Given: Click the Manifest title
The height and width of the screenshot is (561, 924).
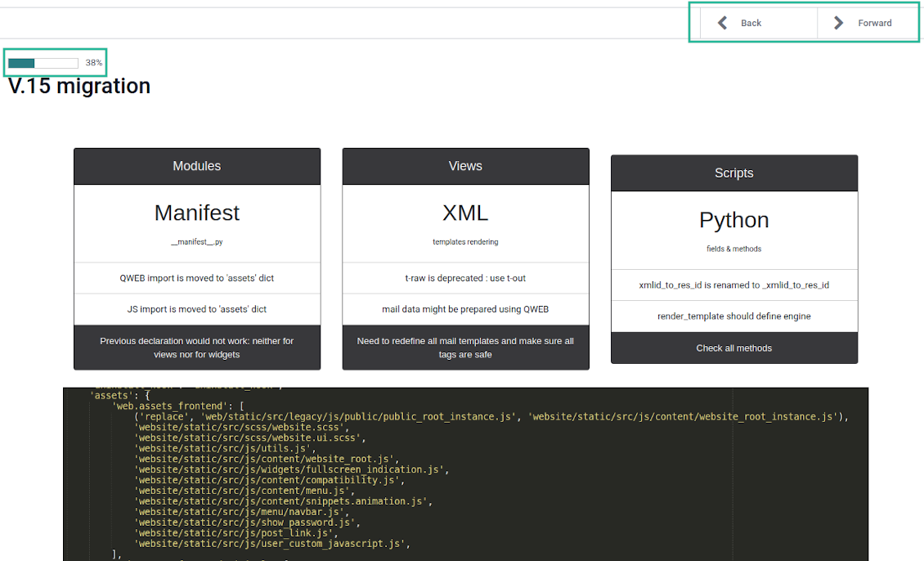Looking at the screenshot, I should [197, 213].
